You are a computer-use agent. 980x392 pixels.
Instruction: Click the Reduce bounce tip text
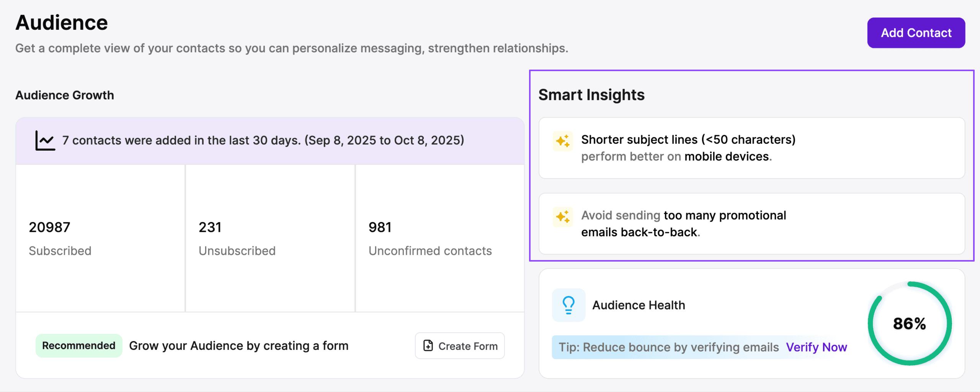[x=668, y=347]
